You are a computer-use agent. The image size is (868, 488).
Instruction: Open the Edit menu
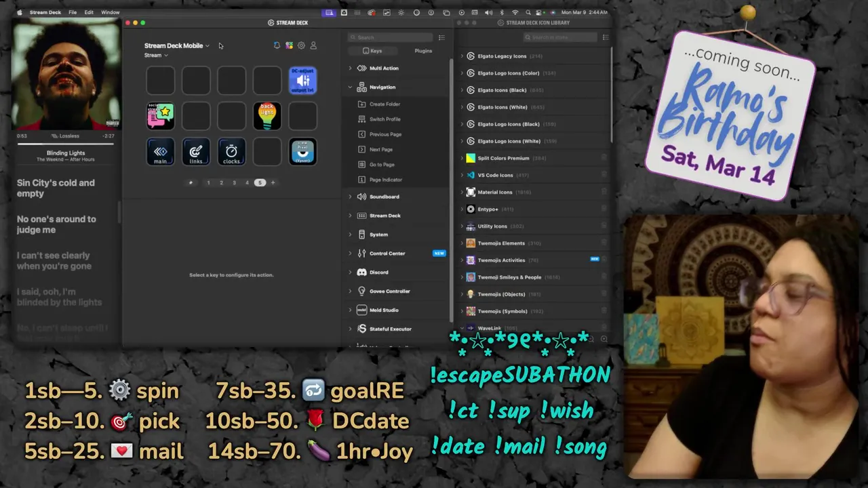[89, 12]
